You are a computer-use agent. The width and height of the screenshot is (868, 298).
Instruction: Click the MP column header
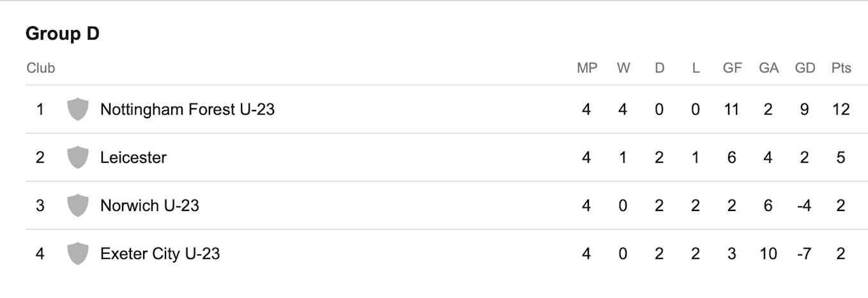point(587,68)
